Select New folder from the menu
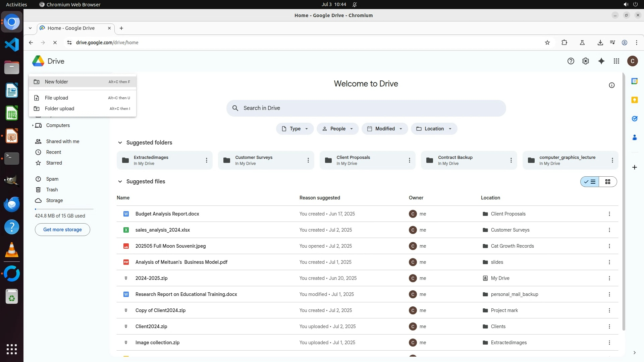Screen dimensions: 644x362 tap(56, 82)
